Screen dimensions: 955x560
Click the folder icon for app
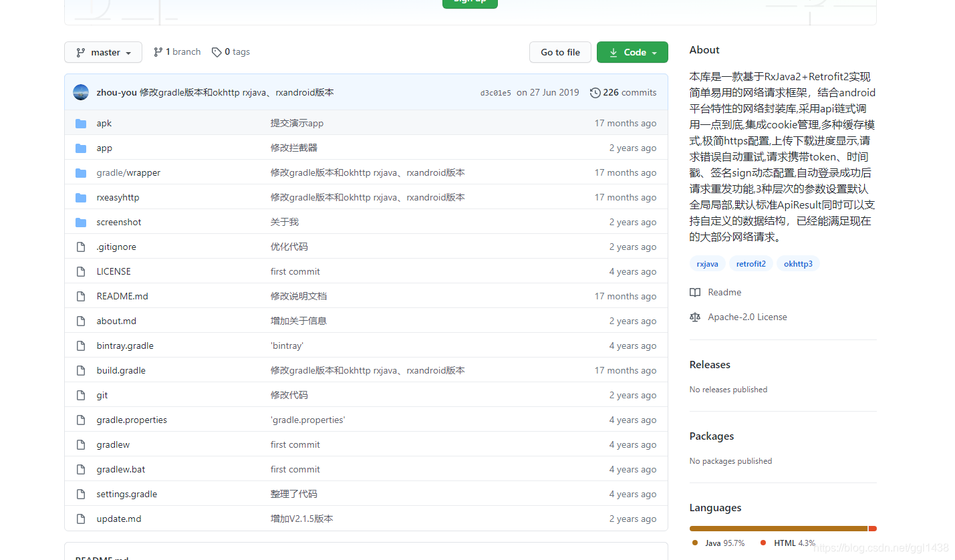click(81, 148)
